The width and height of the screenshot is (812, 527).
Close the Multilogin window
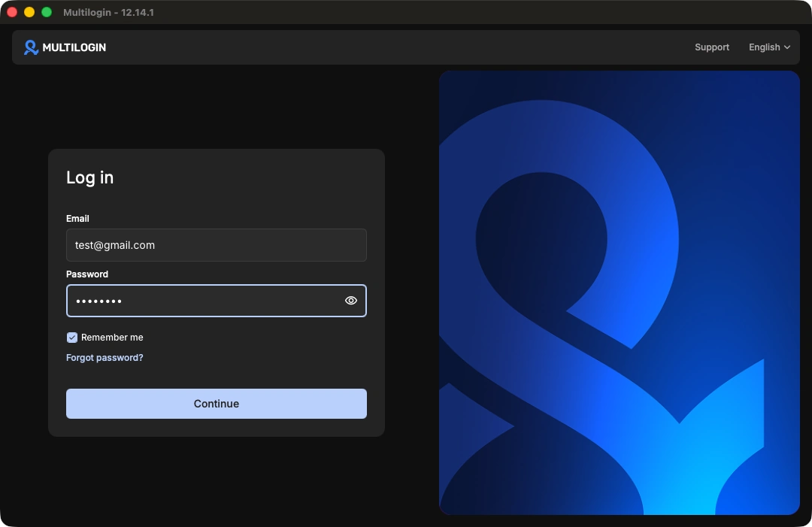12,13
